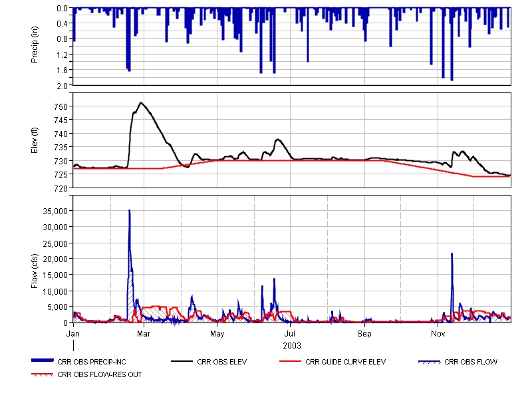
Task: Click the 1.6 precipitation axis value
Action: 62,70
